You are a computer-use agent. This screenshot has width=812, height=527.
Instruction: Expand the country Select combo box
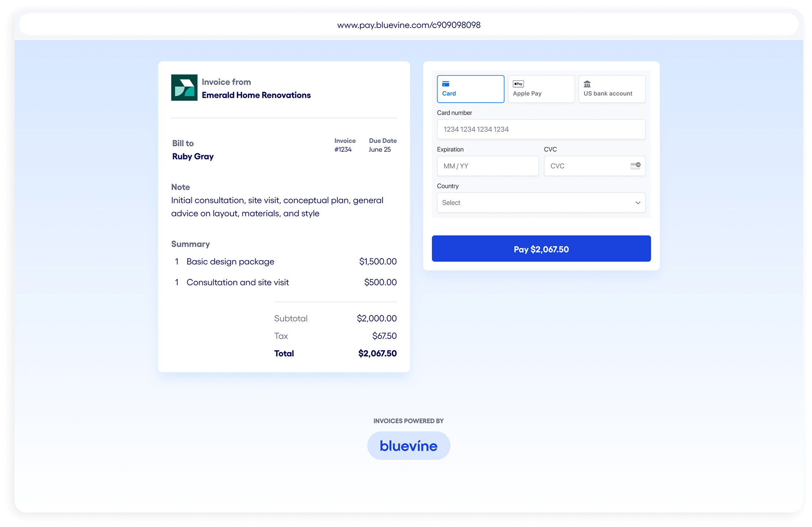[x=541, y=203]
